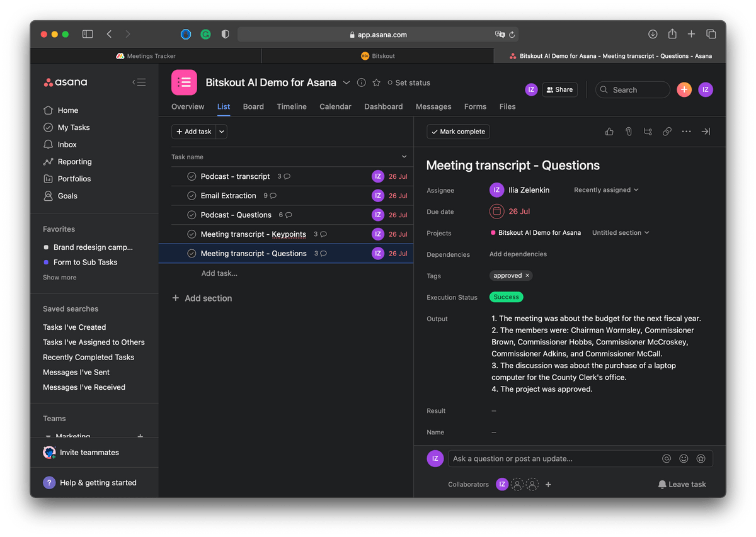Open Safari share menu
This screenshot has height=537, width=756.
click(672, 34)
